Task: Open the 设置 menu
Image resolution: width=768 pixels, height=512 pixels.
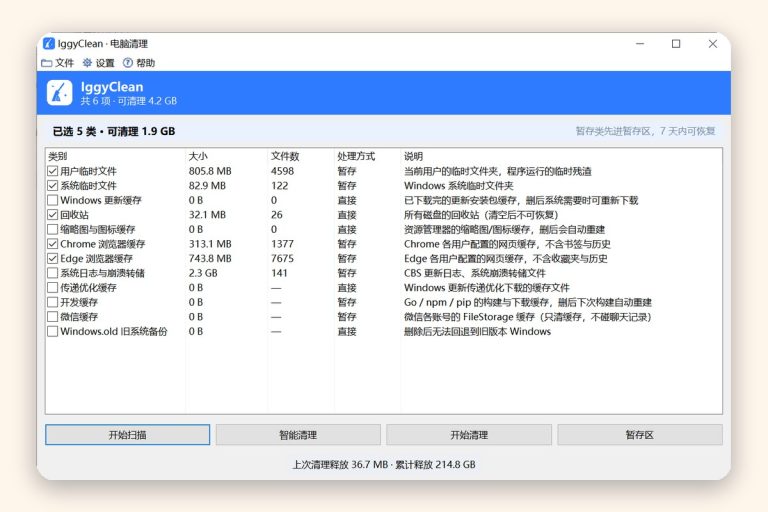Action: coord(98,63)
